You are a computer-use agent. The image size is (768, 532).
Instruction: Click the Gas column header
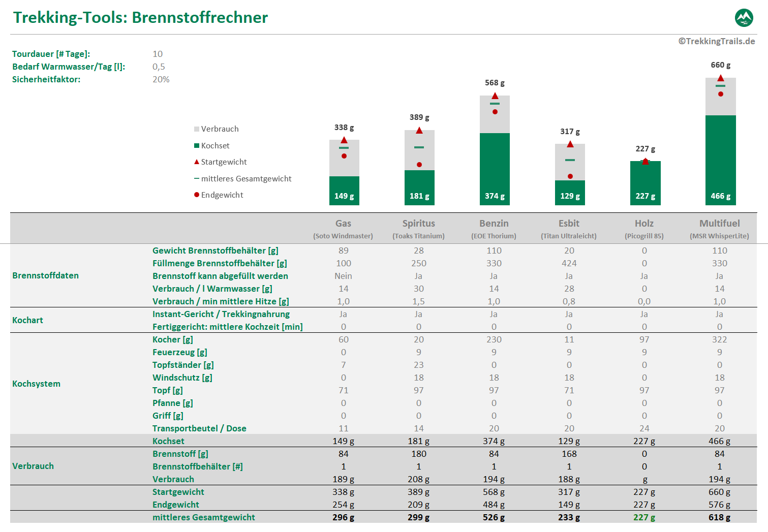(x=343, y=224)
